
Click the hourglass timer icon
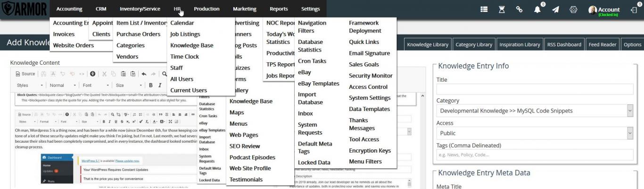[x=502, y=9]
